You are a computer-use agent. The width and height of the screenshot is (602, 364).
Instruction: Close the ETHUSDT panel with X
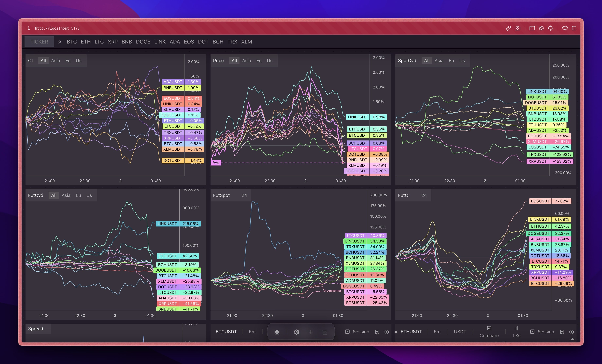click(x=396, y=332)
